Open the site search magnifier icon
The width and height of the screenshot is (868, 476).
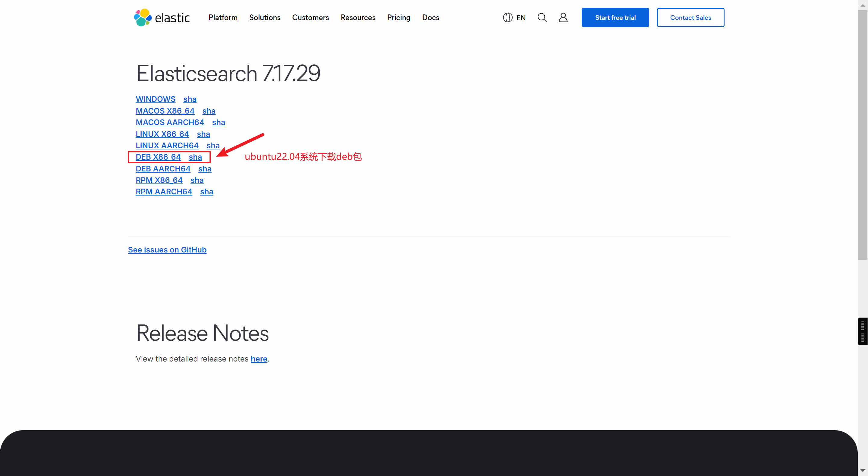click(x=542, y=17)
